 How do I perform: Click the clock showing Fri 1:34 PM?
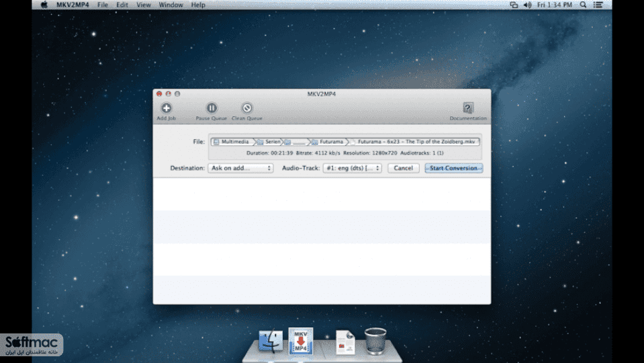(x=555, y=5)
